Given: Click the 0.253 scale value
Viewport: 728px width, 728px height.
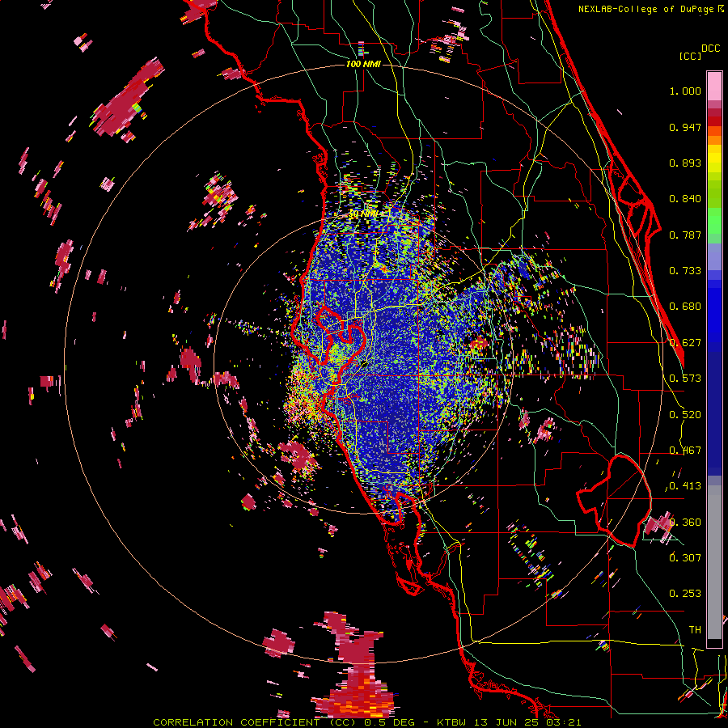Looking at the screenshot, I should pyautogui.click(x=685, y=594).
